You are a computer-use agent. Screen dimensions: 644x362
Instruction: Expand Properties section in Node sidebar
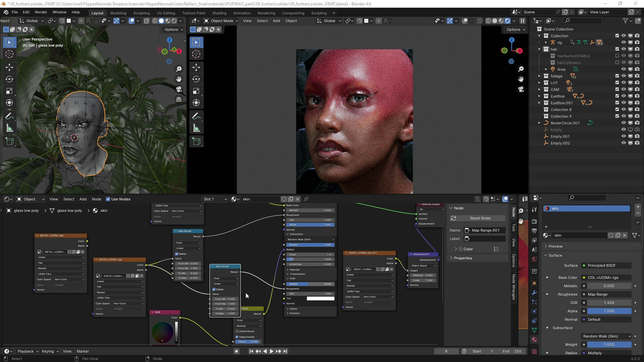(x=463, y=258)
